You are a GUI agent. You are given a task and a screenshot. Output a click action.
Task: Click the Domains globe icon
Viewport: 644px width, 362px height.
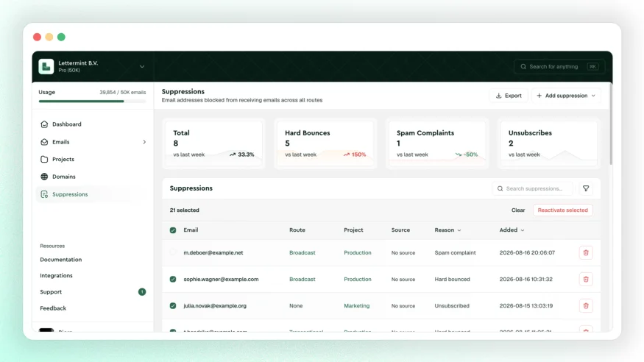coord(44,177)
